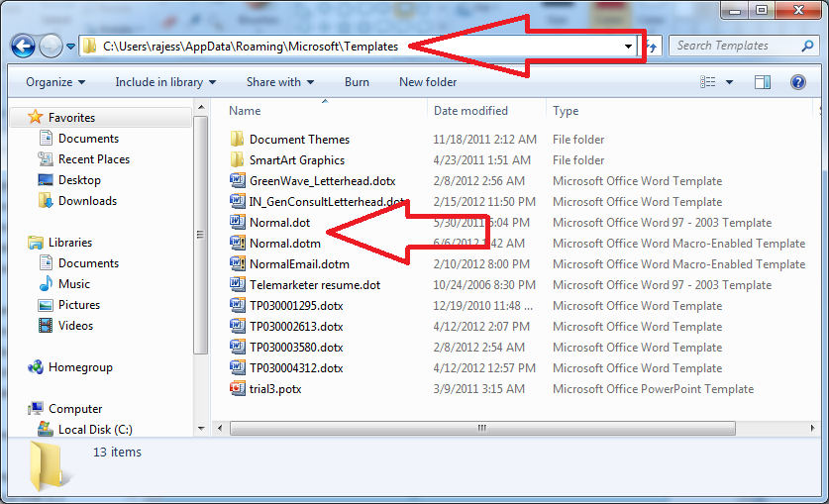Open the Document Themes folder icon
Image resolution: width=829 pixels, height=504 pixels.
pyautogui.click(x=237, y=140)
